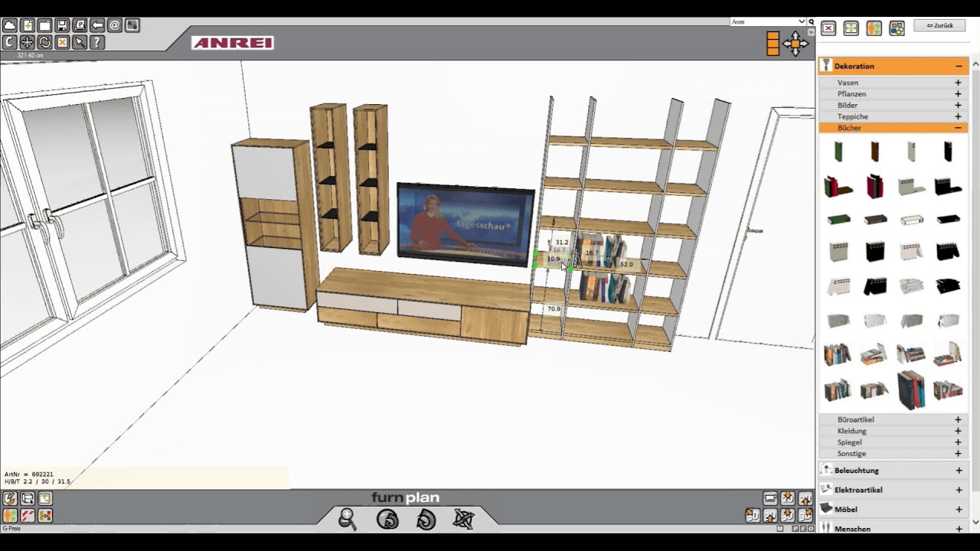Click the search magnifier next to Anrei dropdown

(x=812, y=21)
